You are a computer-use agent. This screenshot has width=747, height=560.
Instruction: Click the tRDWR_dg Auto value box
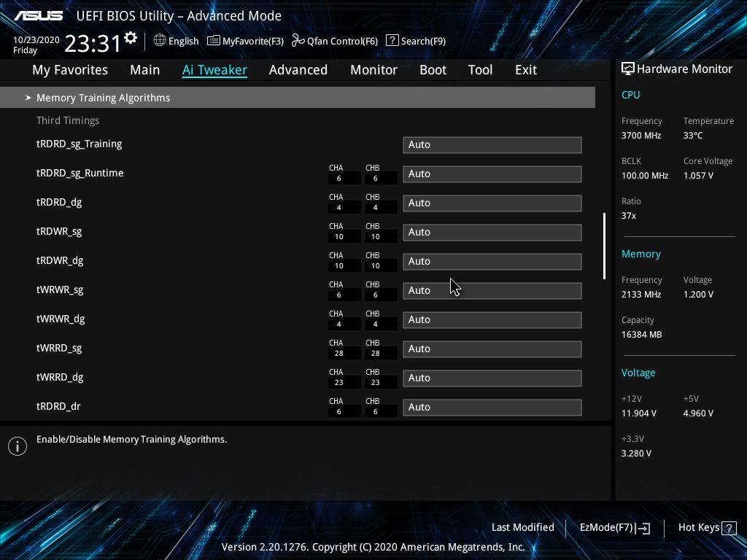click(492, 262)
